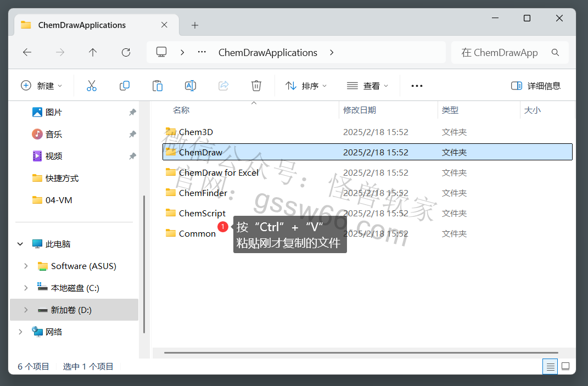Image resolution: width=588 pixels, height=386 pixels.
Task: Click chevron after the computer icon in address bar
Action: (182, 53)
